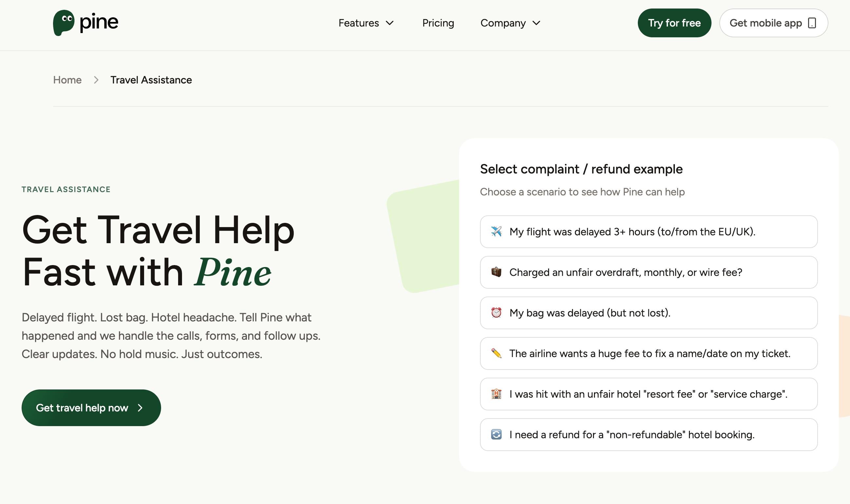Select 'airline wants a huge fee' scenario
850x504 pixels.
tap(649, 353)
